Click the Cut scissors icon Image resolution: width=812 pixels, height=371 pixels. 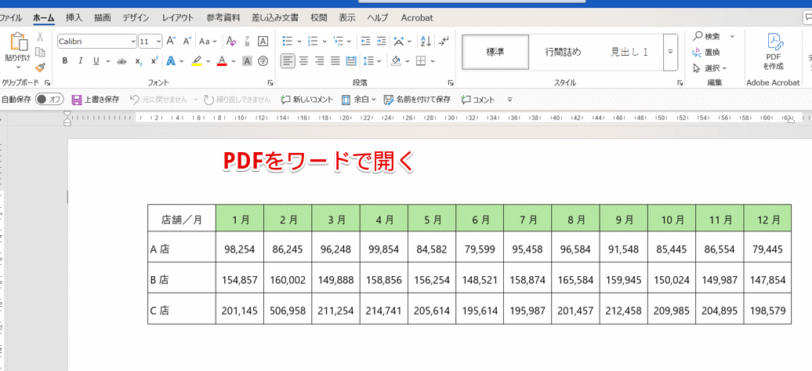coord(40,37)
